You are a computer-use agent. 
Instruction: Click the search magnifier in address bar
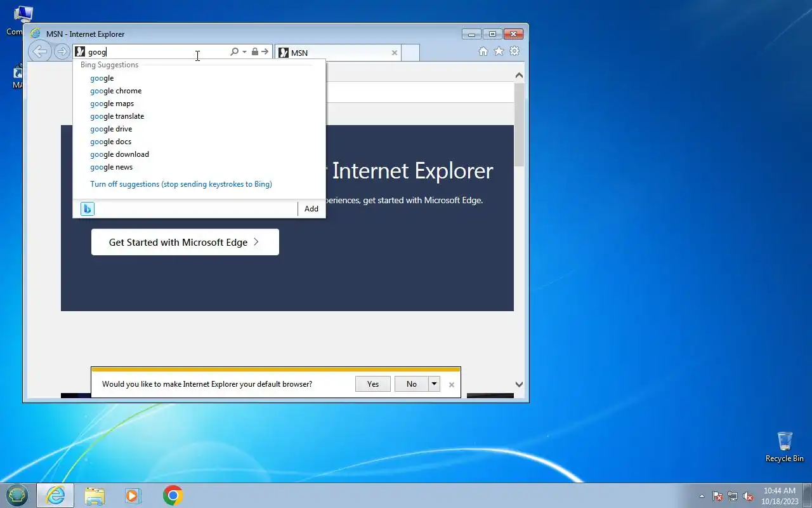[234, 52]
